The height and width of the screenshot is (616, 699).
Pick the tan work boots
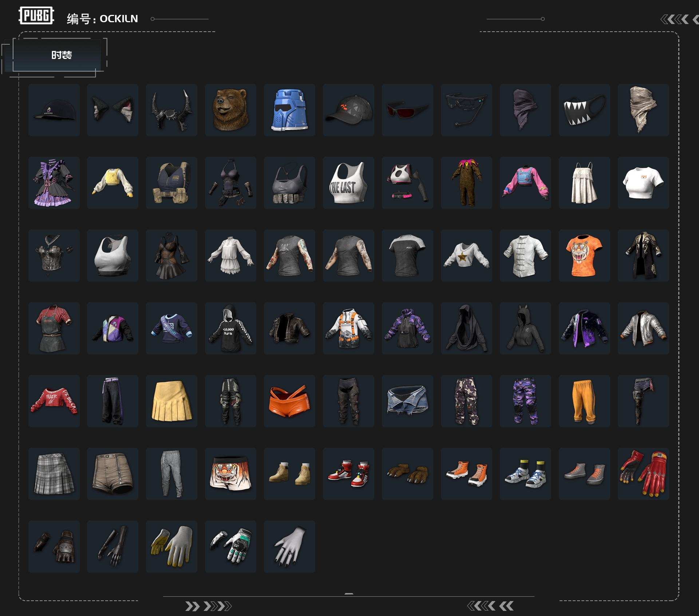[289, 474]
